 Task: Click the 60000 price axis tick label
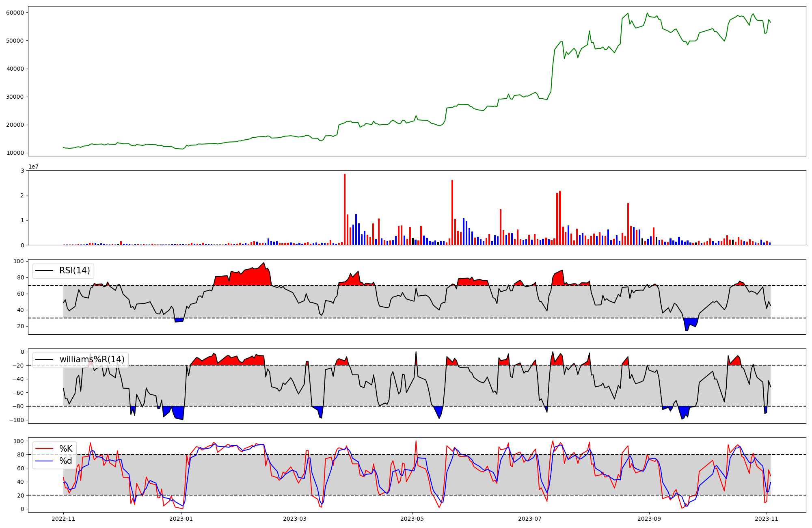(x=15, y=13)
